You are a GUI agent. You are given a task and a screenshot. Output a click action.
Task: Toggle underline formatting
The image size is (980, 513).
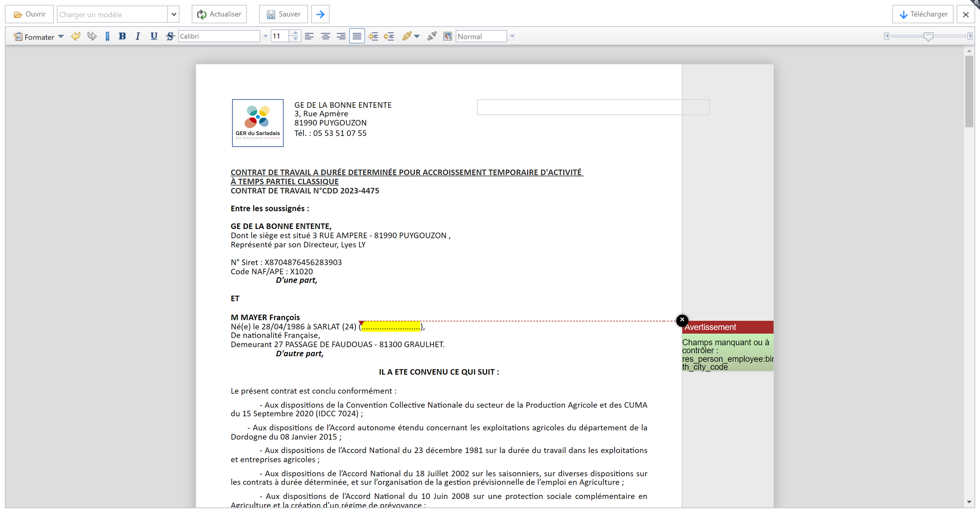154,36
